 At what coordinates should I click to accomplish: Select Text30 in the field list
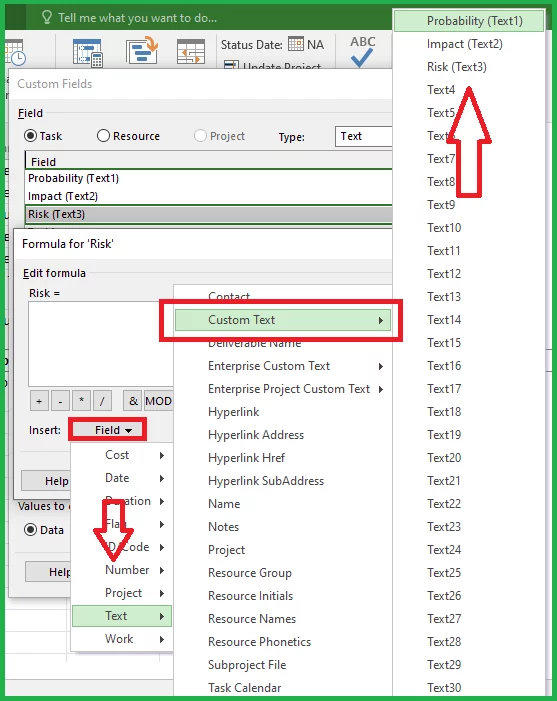(x=469, y=688)
